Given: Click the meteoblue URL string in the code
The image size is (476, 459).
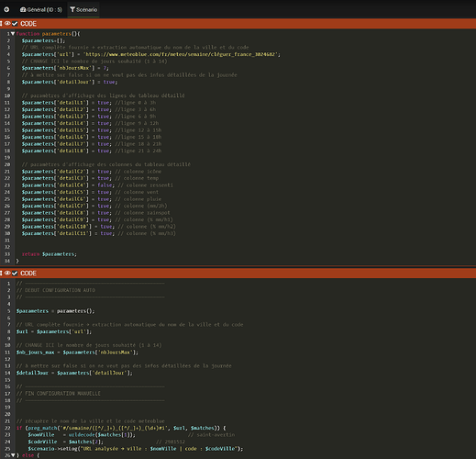Looking at the screenshot, I should tap(182, 54).
